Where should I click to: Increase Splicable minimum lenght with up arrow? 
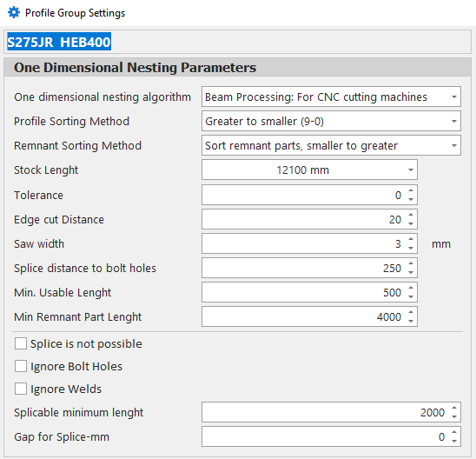[x=454, y=409]
